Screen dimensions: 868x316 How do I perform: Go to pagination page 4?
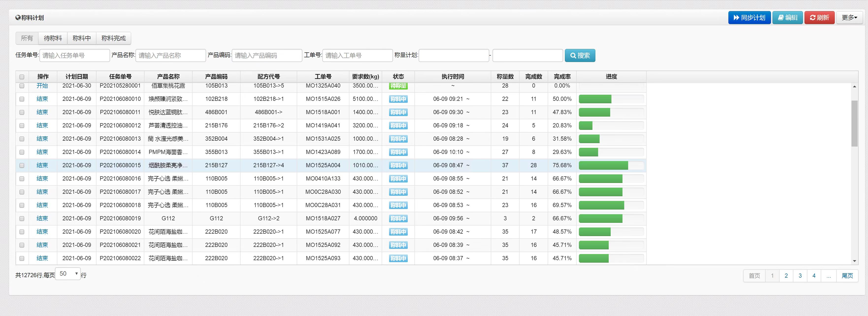[814, 276]
